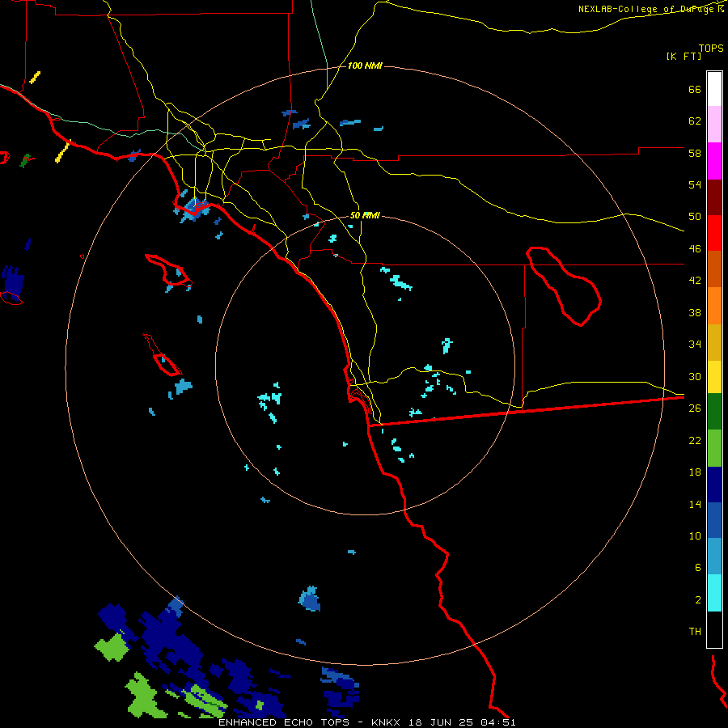The width and height of the screenshot is (728, 728).
Task: Click the dark red (maroon) legend swatch
Action: [714, 197]
